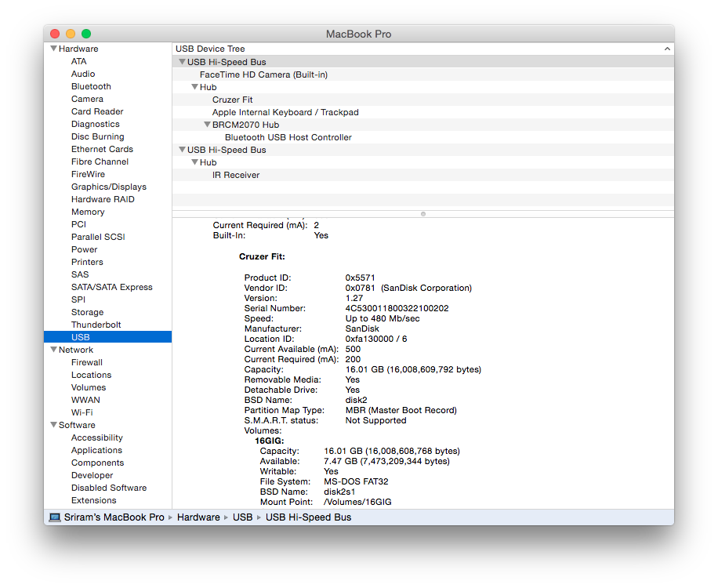Select Components in the sidebar
718x588 pixels.
tap(97, 463)
